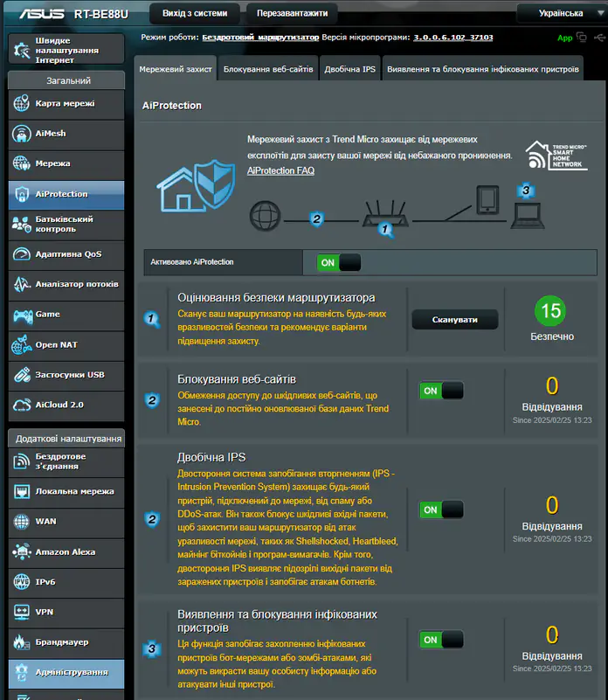Click the AiMesh sidebar icon
The image size is (608, 700).
point(22,134)
